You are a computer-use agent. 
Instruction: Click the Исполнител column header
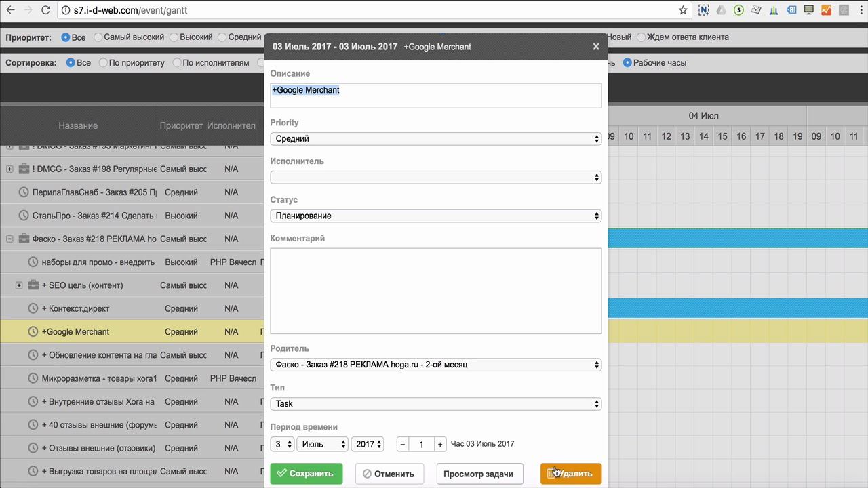[x=231, y=125]
